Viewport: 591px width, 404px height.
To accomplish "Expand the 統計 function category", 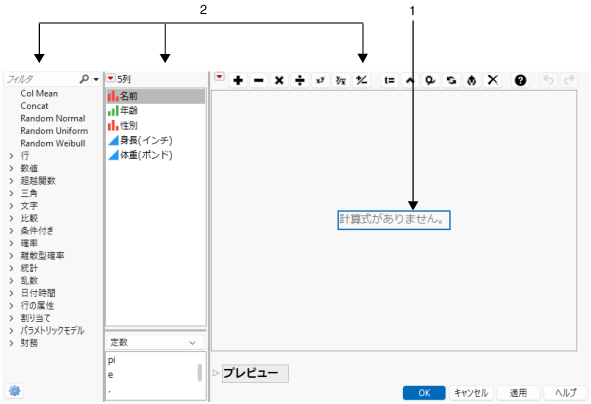I will click(x=11, y=268).
